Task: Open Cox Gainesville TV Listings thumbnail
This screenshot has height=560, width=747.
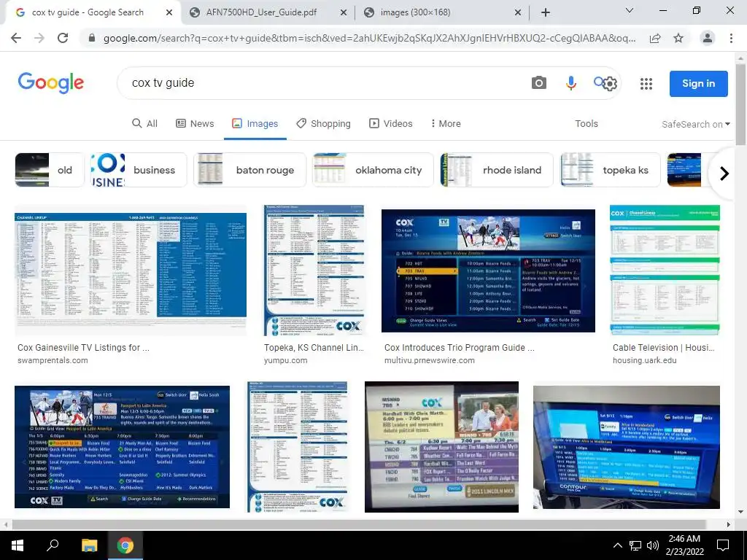Action: [131, 271]
